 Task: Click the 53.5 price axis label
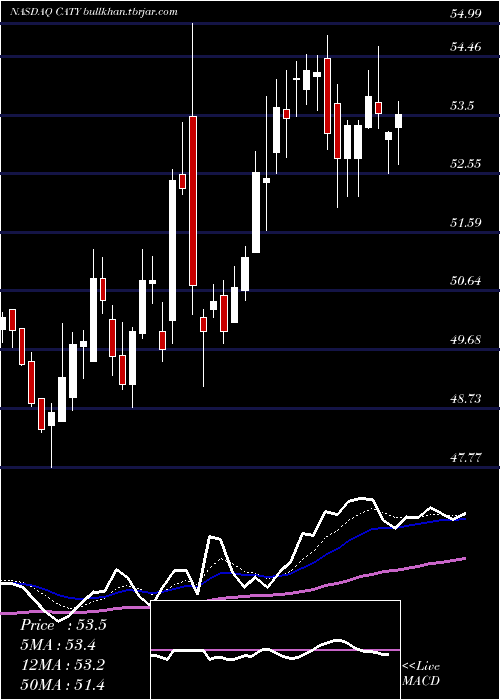pos(462,106)
